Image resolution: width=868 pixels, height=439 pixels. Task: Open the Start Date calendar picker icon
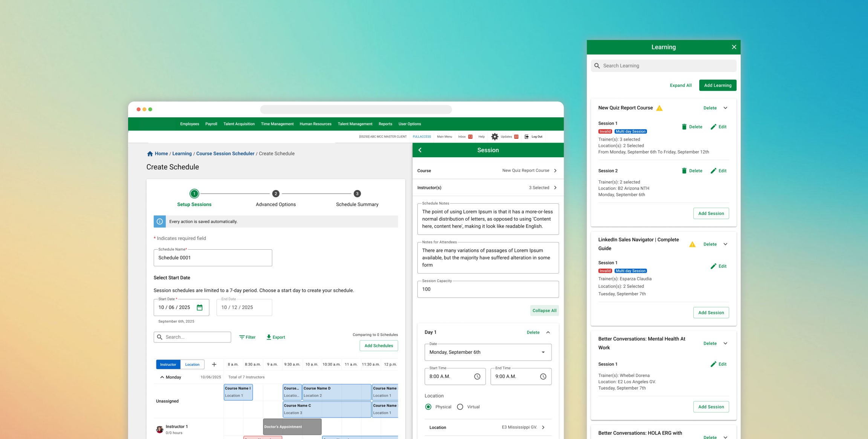(200, 307)
